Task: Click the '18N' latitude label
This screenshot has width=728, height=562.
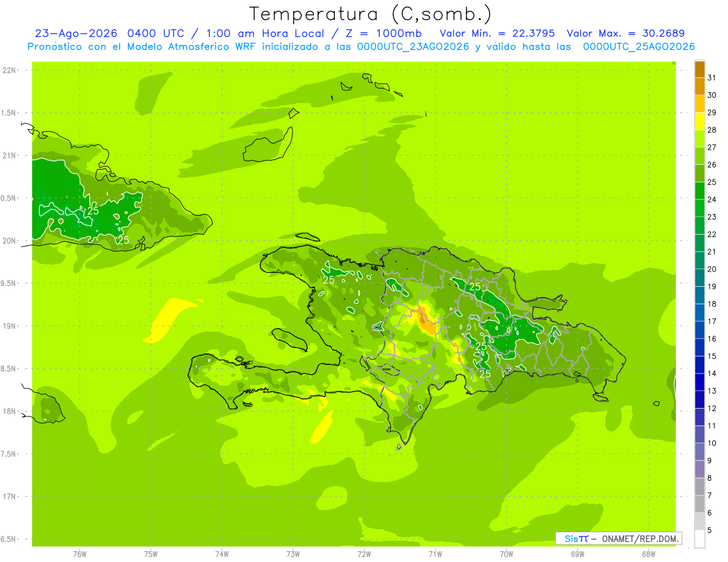Action: tap(9, 412)
